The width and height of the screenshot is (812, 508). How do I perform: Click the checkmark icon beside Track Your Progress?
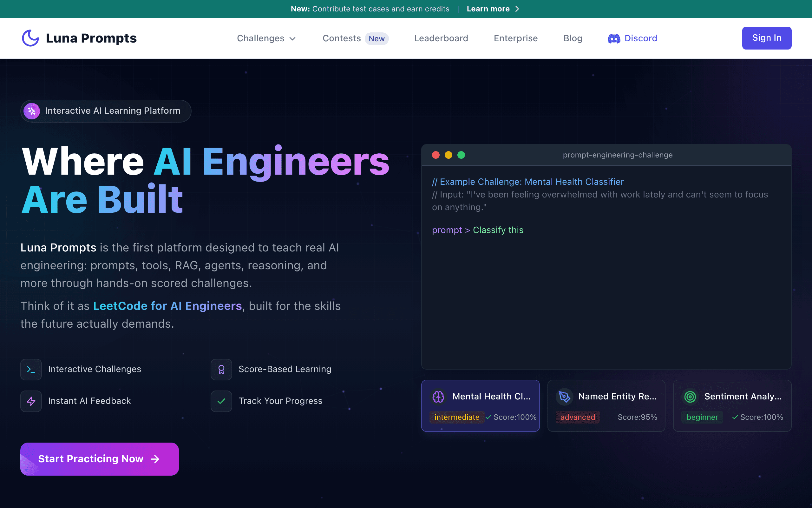[221, 401]
